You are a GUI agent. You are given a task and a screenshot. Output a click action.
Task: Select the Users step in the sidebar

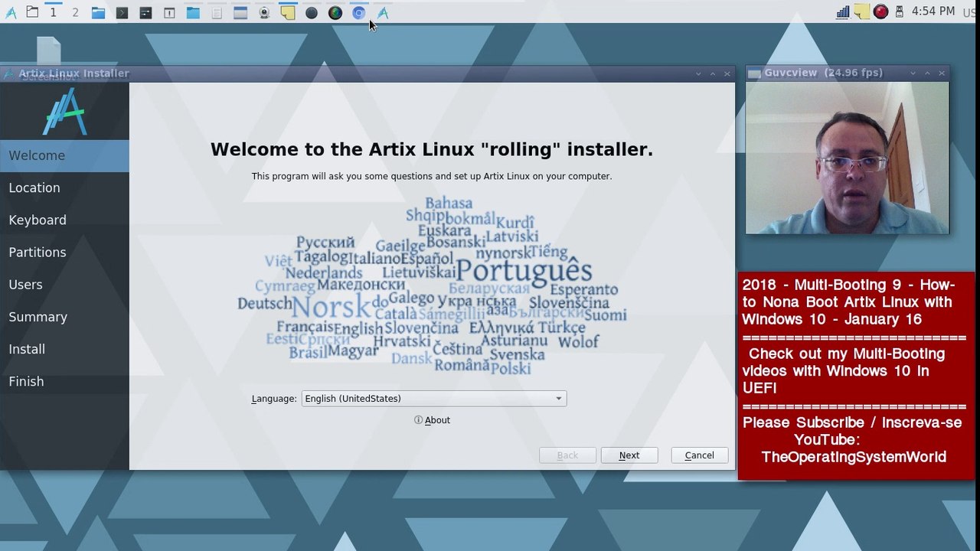(x=64, y=285)
